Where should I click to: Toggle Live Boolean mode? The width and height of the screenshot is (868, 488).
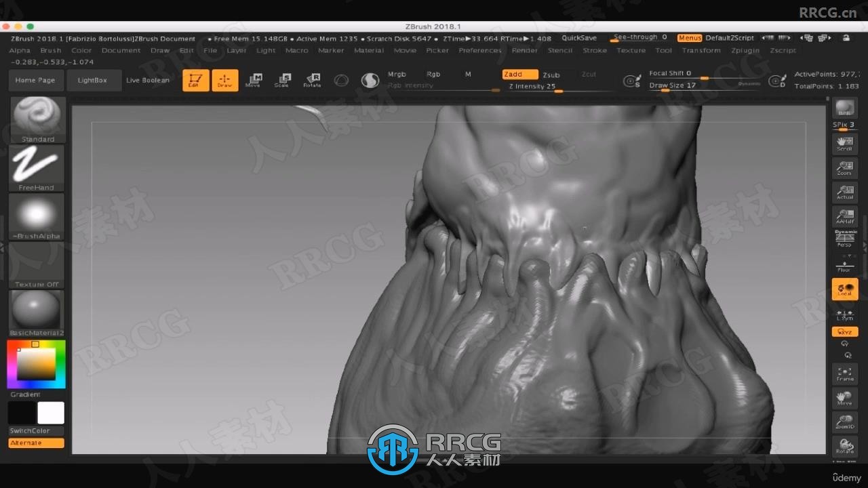pos(148,81)
